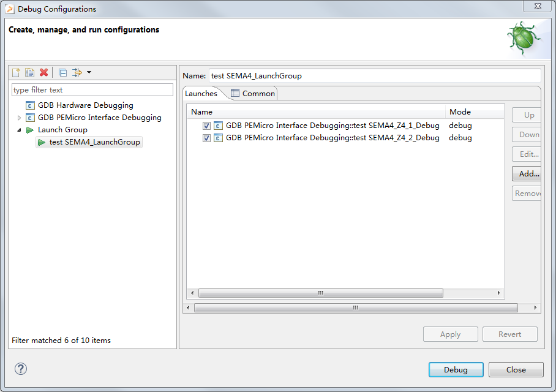Delete selected launch configuration with red X
This screenshot has height=392, width=556.
43,72
